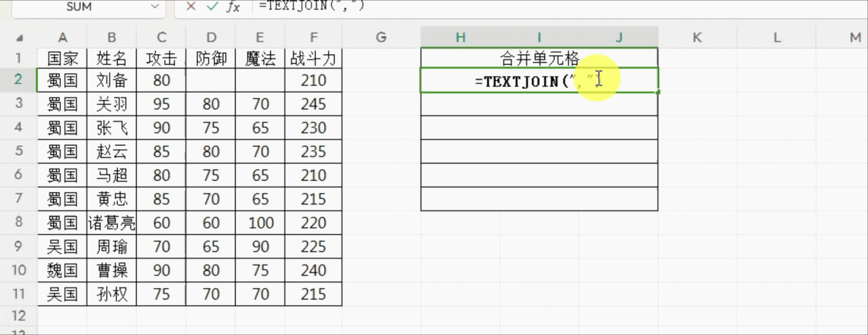Viewport: 868px width, 335px height.
Task: Select all cells with the corner triangle
Action: [18, 37]
